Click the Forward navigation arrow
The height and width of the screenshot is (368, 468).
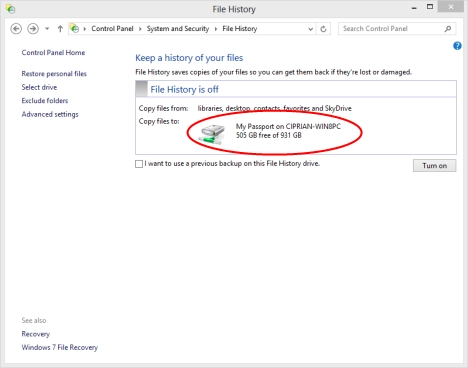coord(33,29)
